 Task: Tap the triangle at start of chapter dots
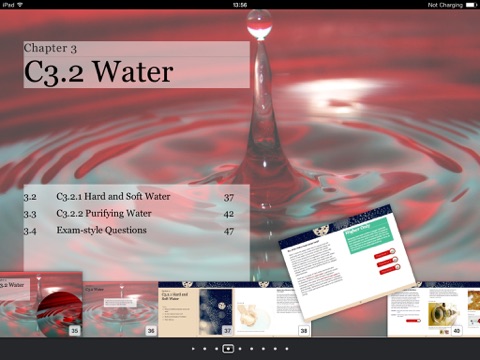point(193,349)
